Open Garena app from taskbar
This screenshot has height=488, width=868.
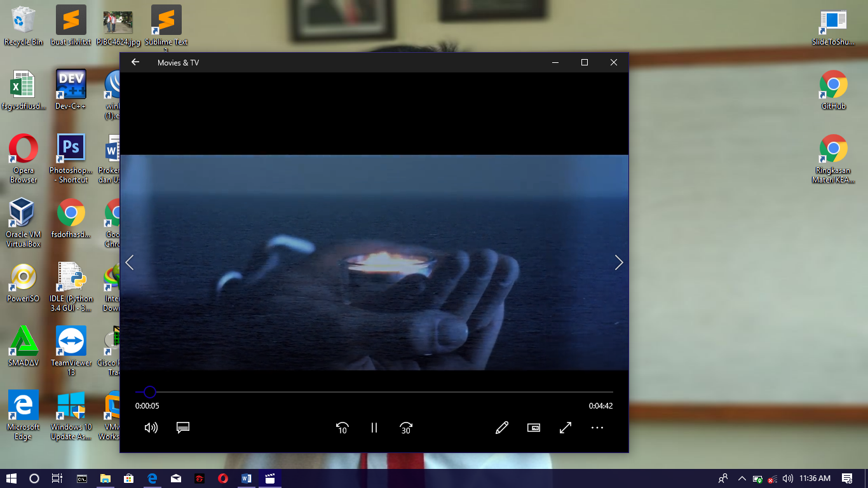pos(200,478)
